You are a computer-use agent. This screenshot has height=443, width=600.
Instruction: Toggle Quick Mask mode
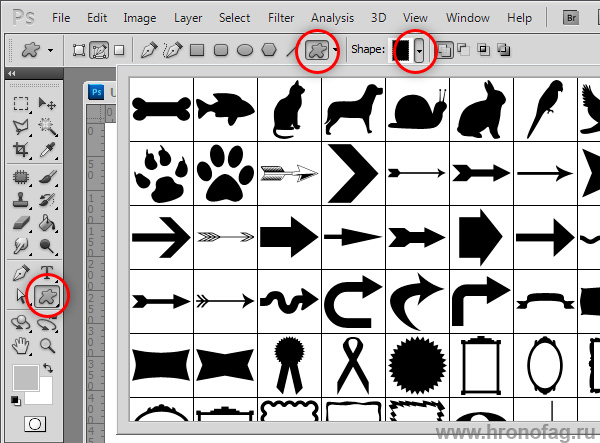[x=33, y=424]
